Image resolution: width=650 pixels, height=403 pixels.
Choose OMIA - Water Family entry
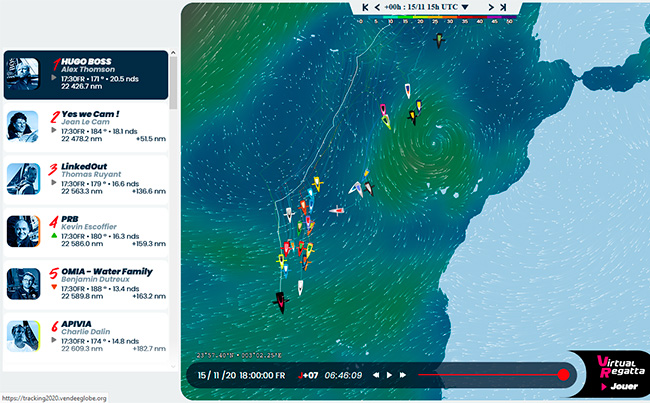(86, 284)
